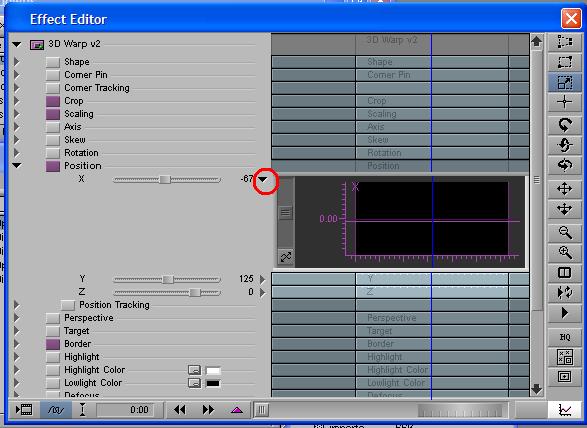Screen dimensions: 587x428
Task: Collapse the Position parameter group
Action: pyautogui.click(x=16, y=165)
